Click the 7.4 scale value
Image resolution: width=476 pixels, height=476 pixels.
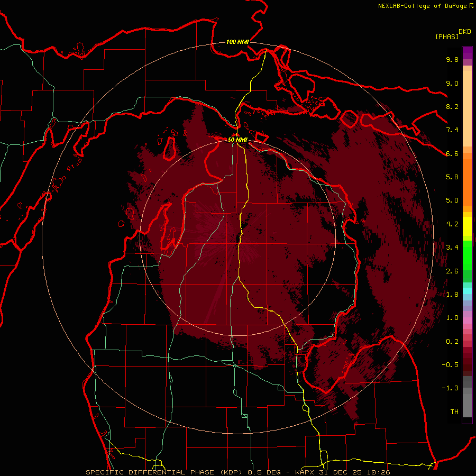[452, 130]
